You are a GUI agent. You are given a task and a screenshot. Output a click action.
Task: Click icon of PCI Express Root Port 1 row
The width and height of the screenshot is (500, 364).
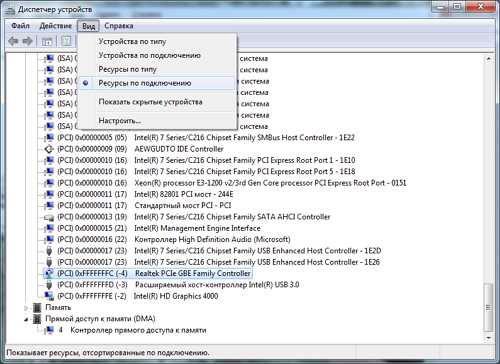click(x=49, y=160)
